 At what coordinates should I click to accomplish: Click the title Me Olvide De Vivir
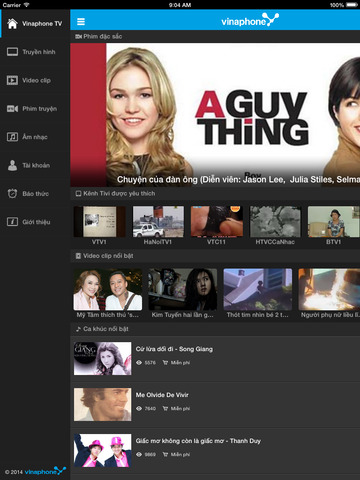tap(162, 395)
